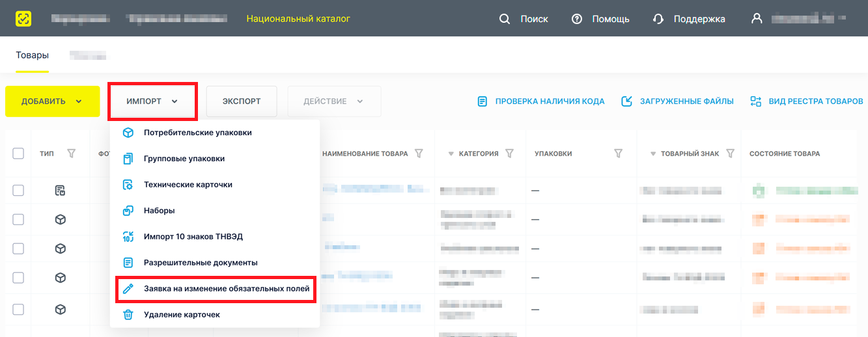868x337 pixels.
Task: Check the second product row checkbox
Action: tap(18, 219)
